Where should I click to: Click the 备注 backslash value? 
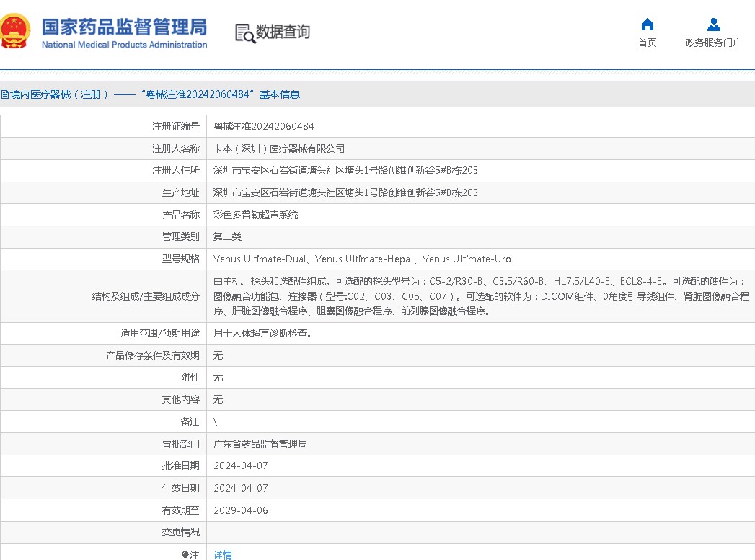215,422
